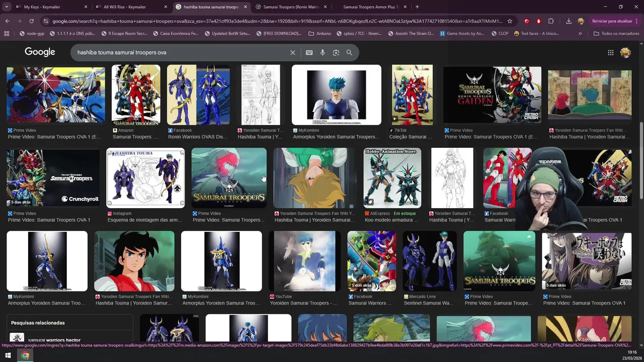
Task: Switch to Samurai Troopers Armor Plus tab
Action: (x=371, y=7)
